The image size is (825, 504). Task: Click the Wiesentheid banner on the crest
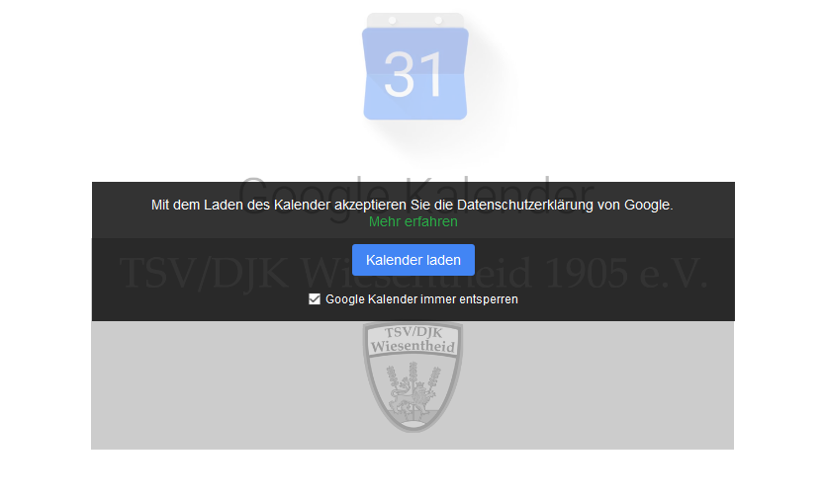tap(412, 347)
